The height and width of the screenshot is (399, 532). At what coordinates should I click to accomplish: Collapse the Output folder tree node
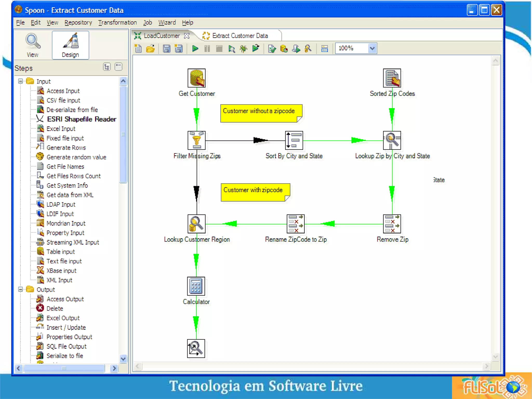click(x=21, y=289)
